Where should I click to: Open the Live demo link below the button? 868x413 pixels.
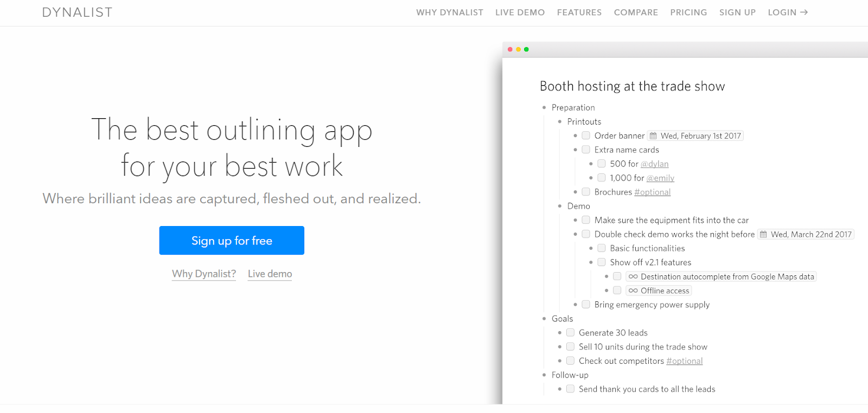(270, 274)
